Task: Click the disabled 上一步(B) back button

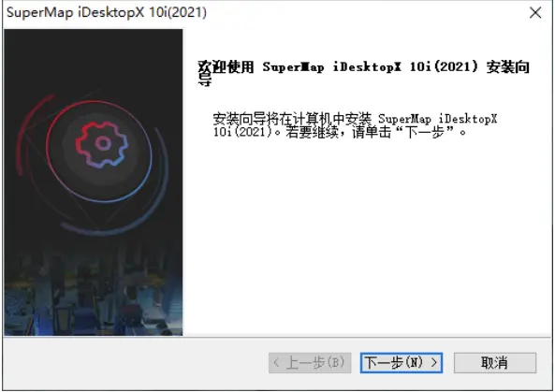Action: [310, 363]
